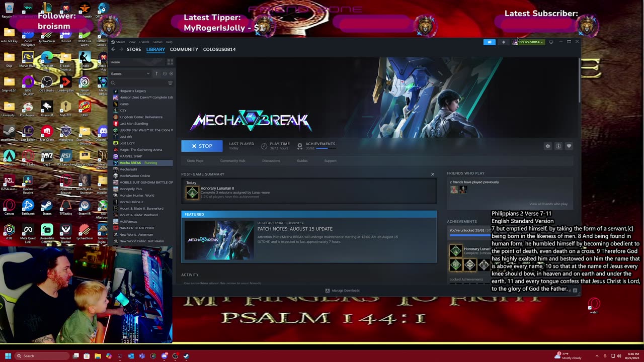Switch to the STORE tab

coord(134,49)
